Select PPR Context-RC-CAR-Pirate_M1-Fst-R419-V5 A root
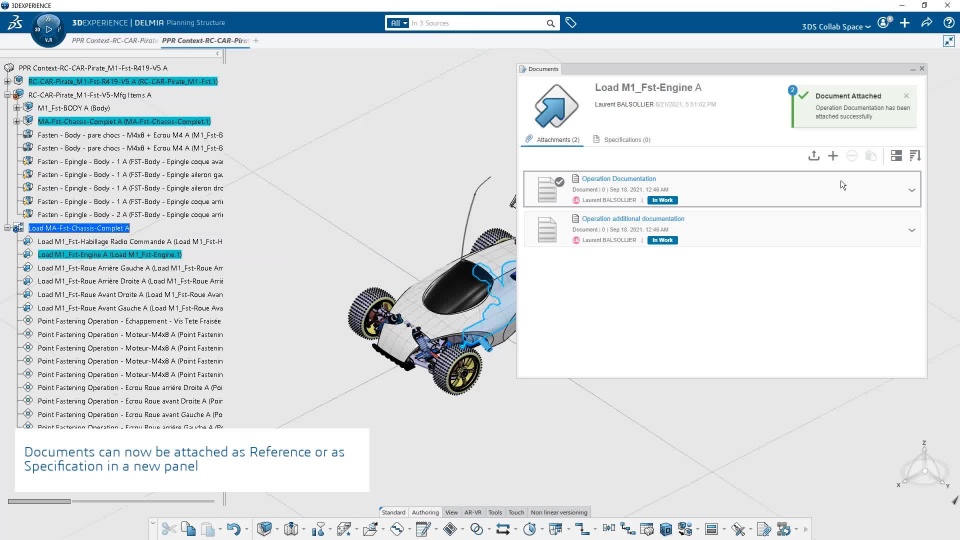960x540 pixels. tap(92, 68)
